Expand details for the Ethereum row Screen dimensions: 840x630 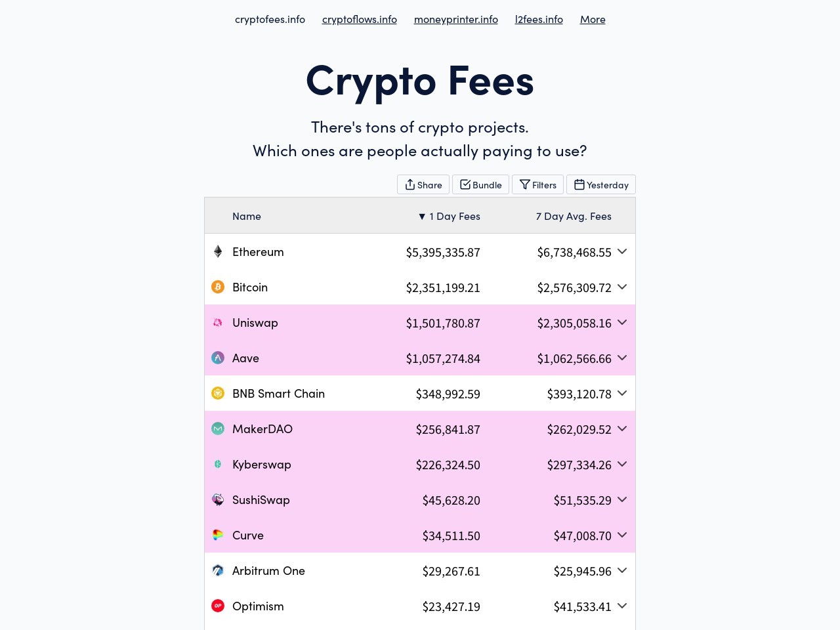tap(621, 251)
